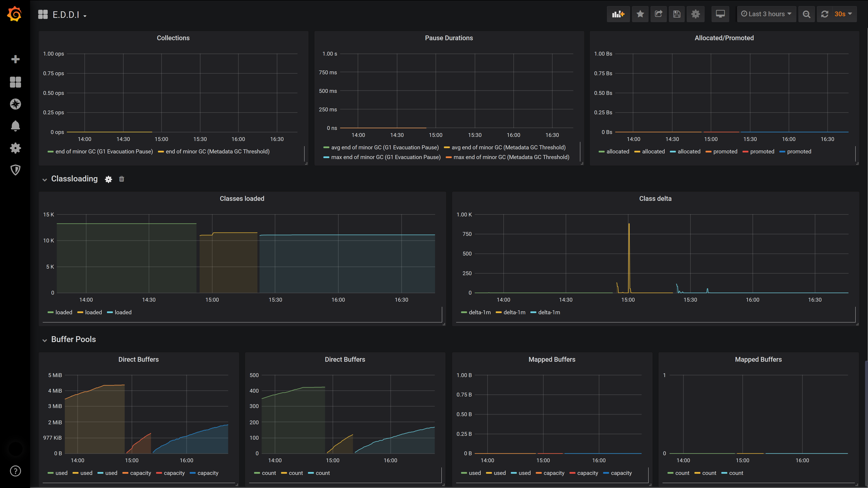Click the Add panel icon
The width and height of the screenshot is (868, 488).
pos(618,14)
